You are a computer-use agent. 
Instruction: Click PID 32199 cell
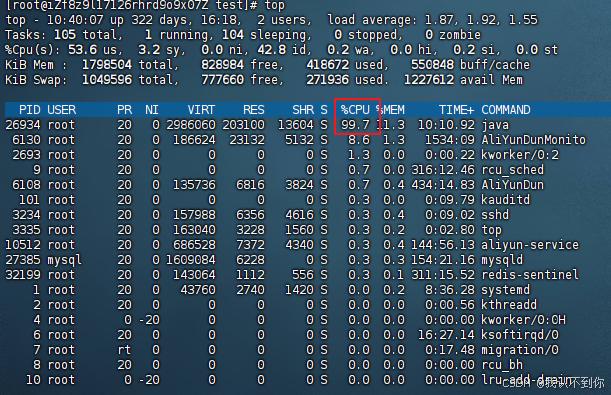click(x=23, y=275)
